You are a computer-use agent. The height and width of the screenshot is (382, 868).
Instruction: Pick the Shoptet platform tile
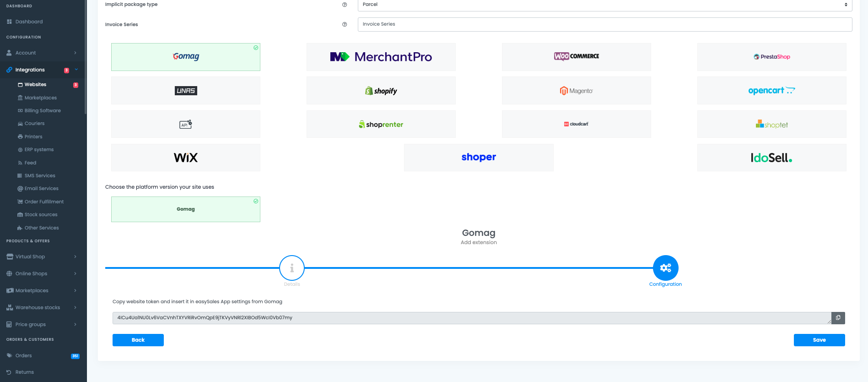(x=772, y=124)
